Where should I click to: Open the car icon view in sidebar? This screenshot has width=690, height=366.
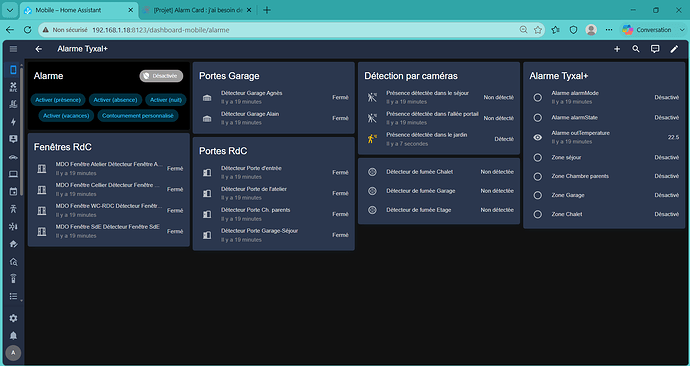(x=13, y=157)
